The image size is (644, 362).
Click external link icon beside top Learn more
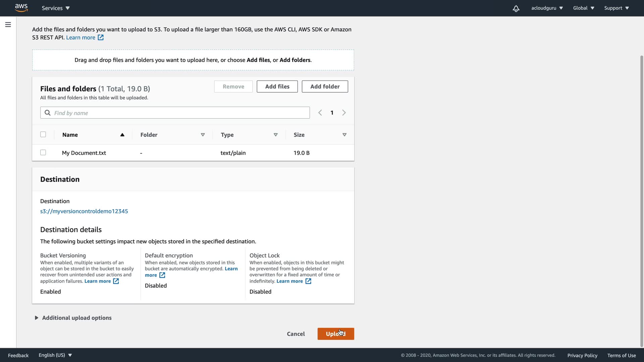[x=101, y=38]
